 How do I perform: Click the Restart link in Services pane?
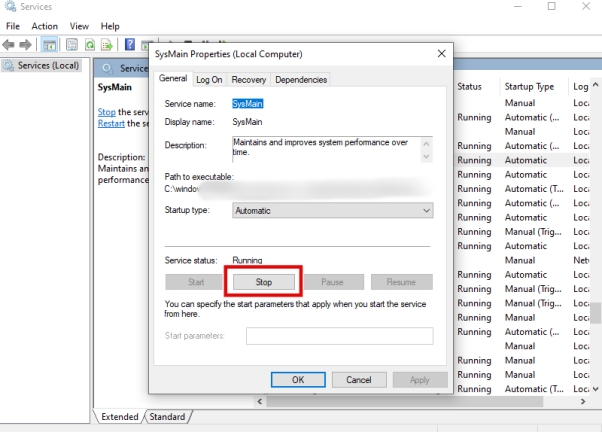(x=111, y=123)
